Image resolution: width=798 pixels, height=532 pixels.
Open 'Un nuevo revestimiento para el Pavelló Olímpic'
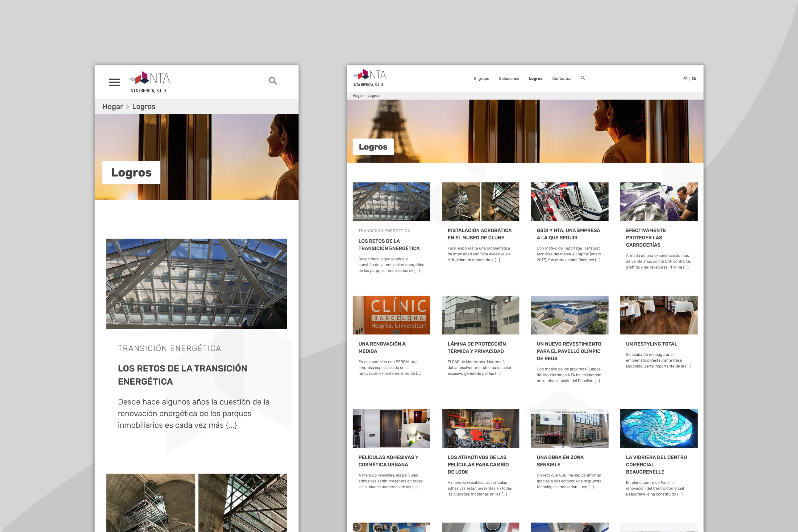tap(569, 351)
